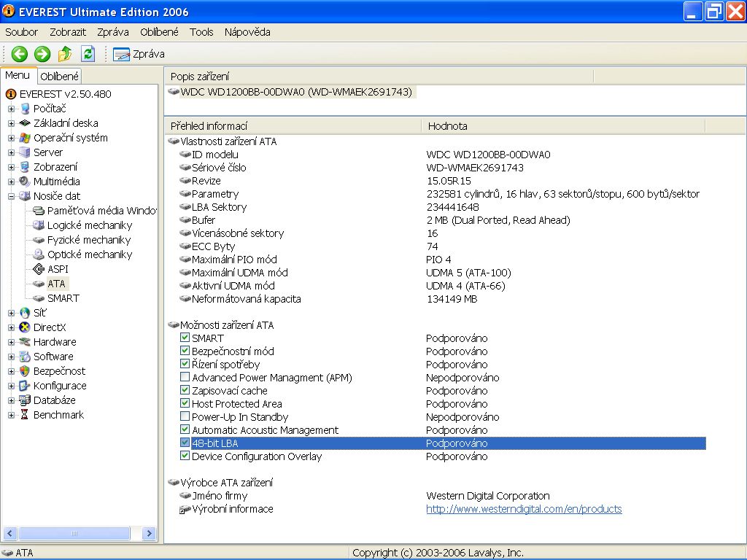Click the Up level toolbar icon

[65, 53]
